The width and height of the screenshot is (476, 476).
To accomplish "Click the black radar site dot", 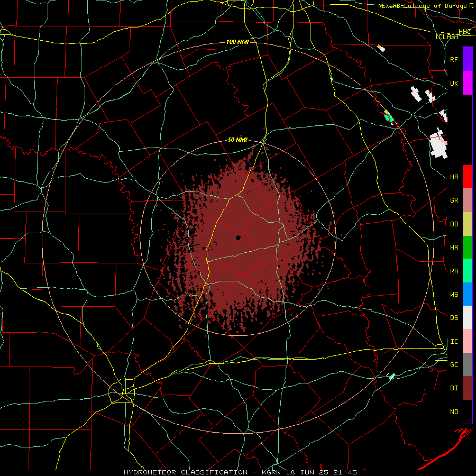I will tap(238, 237).
